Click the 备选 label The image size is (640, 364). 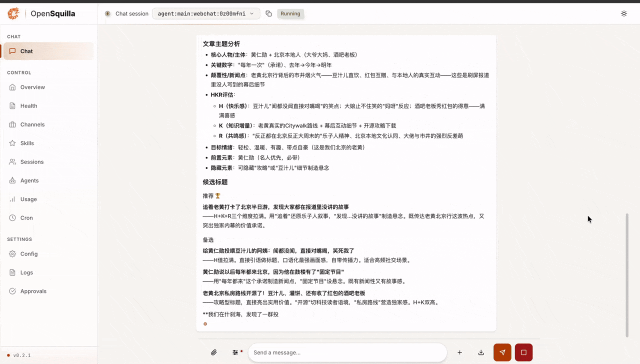click(208, 240)
